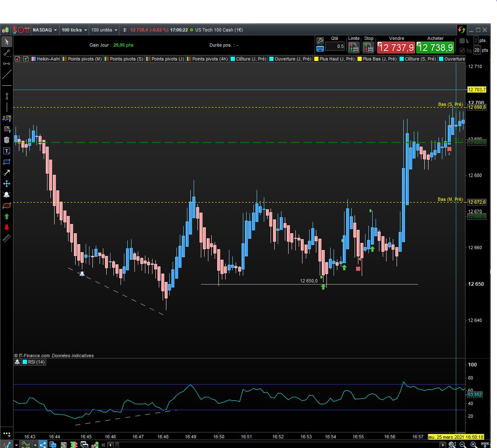Click the Stop order icon
Image resolution: width=497 pixels, height=448 pixels.
[x=368, y=47]
